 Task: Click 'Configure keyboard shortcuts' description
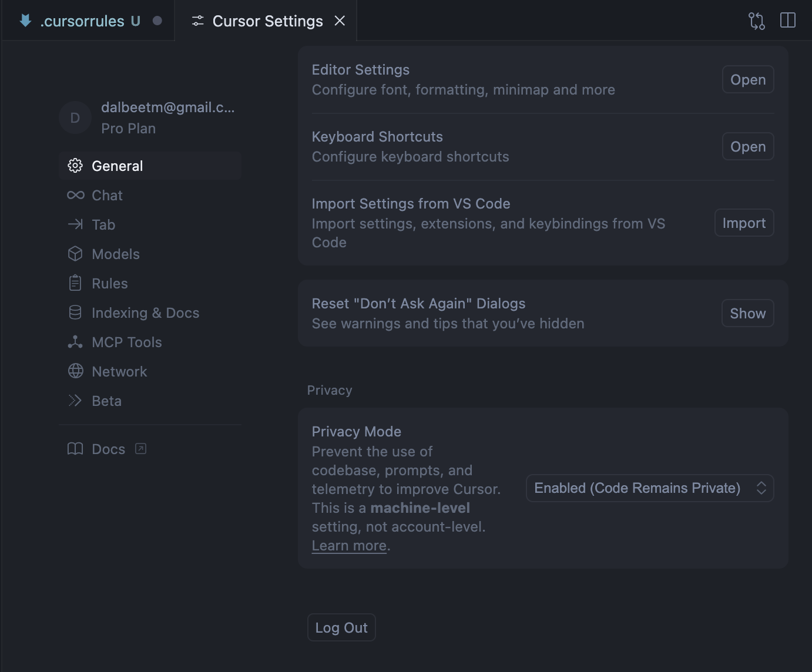pos(410,156)
